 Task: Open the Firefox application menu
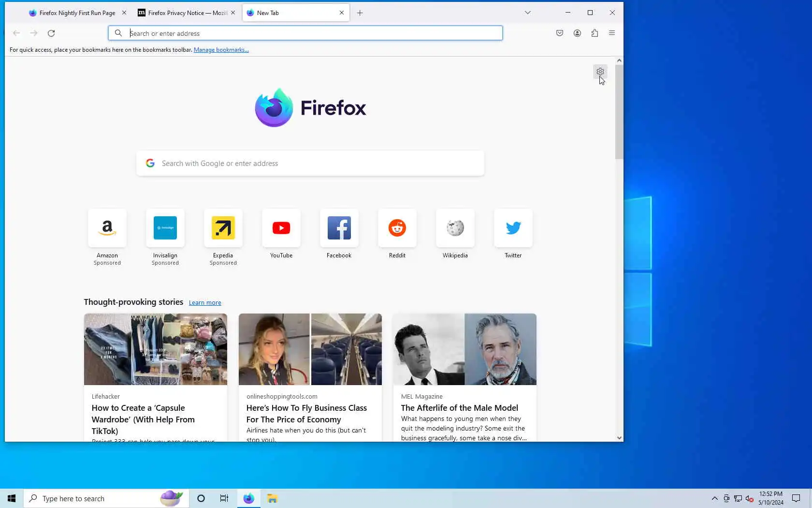612,33
